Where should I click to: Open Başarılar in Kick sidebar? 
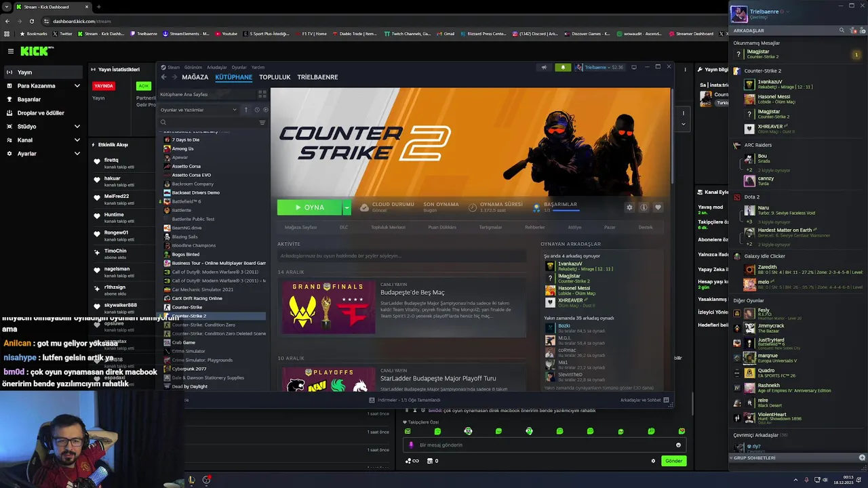coord(29,100)
